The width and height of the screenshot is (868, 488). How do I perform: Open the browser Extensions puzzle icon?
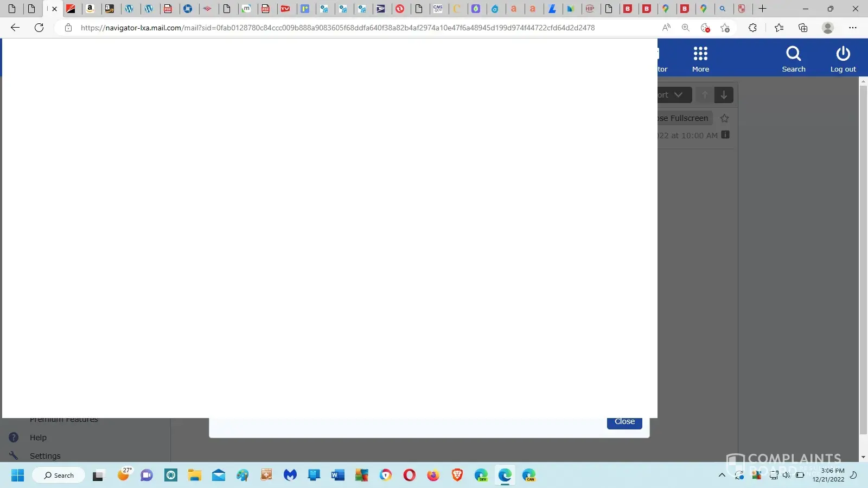click(752, 28)
